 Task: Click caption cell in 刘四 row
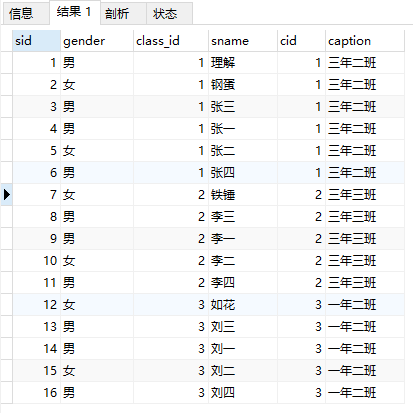(x=365, y=392)
